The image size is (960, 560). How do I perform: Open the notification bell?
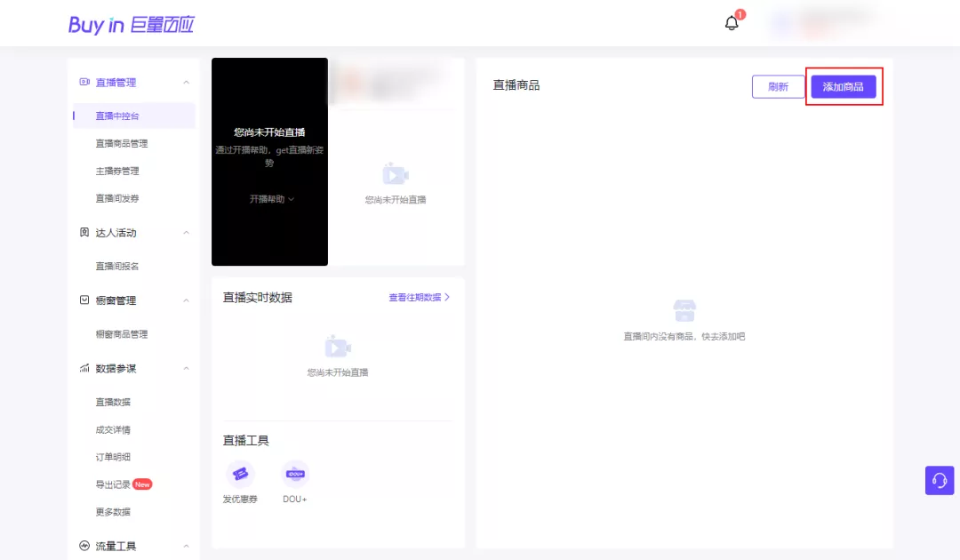732,23
